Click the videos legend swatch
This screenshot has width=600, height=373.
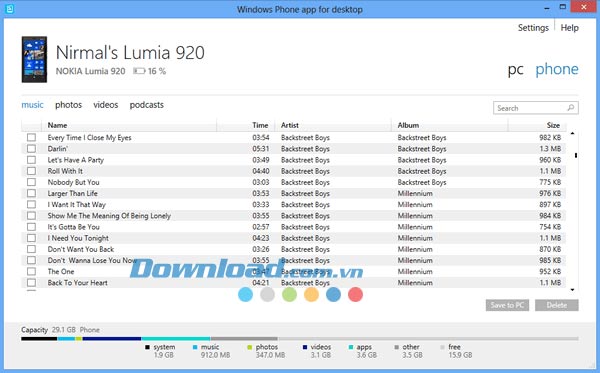pos(305,347)
